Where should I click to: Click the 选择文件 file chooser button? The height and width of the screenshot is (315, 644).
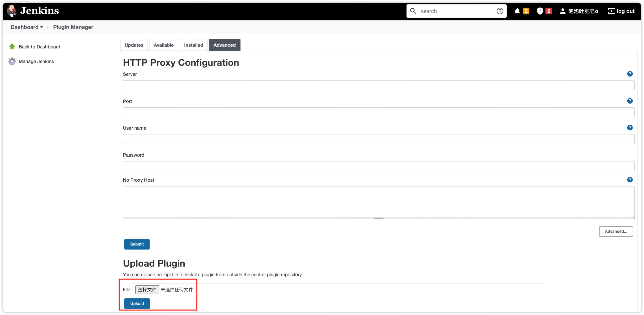[147, 290]
